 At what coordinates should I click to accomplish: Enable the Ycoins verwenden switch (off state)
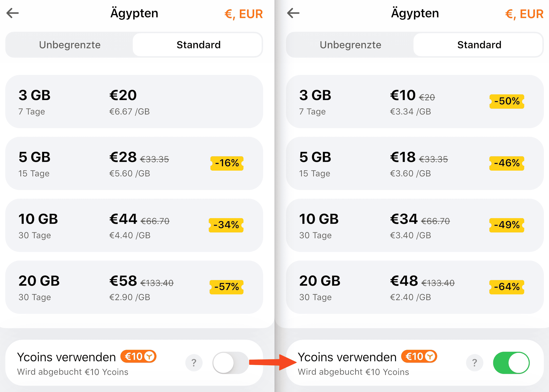[230, 363]
